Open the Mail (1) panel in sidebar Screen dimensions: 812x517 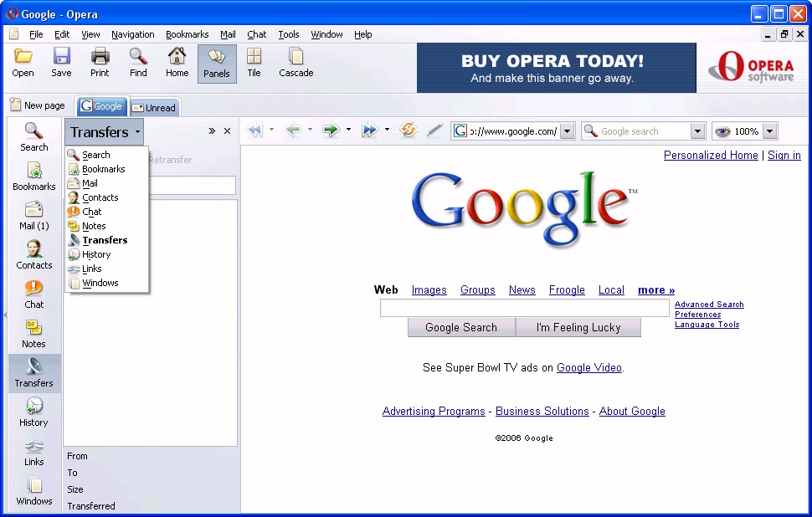click(34, 216)
